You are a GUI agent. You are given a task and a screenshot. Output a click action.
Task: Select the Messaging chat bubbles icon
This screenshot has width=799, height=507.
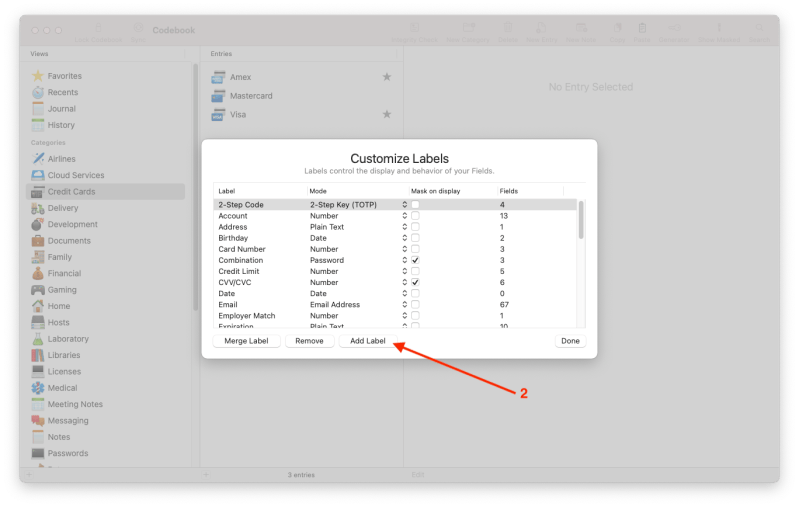(38, 420)
